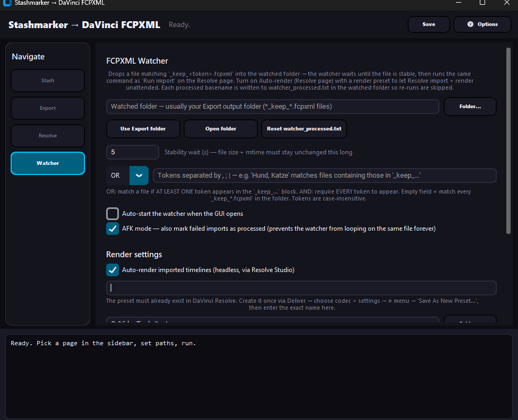Navigate to the Resolve page
This screenshot has width=518, height=420.
[48, 136]
